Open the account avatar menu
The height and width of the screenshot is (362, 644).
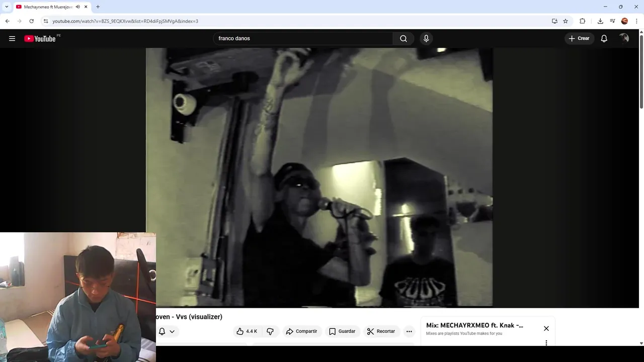624,38
